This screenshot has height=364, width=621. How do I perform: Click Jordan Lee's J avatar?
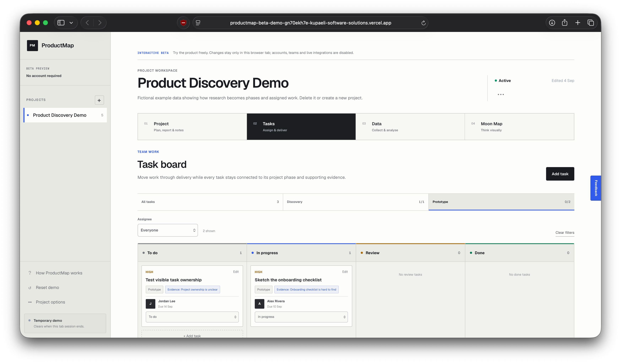[150, 304]
